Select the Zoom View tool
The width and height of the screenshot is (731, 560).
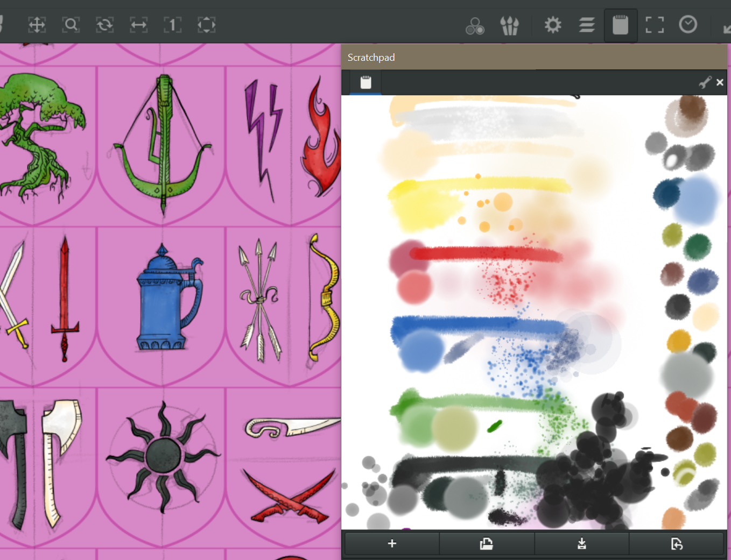tap(71, 25)
